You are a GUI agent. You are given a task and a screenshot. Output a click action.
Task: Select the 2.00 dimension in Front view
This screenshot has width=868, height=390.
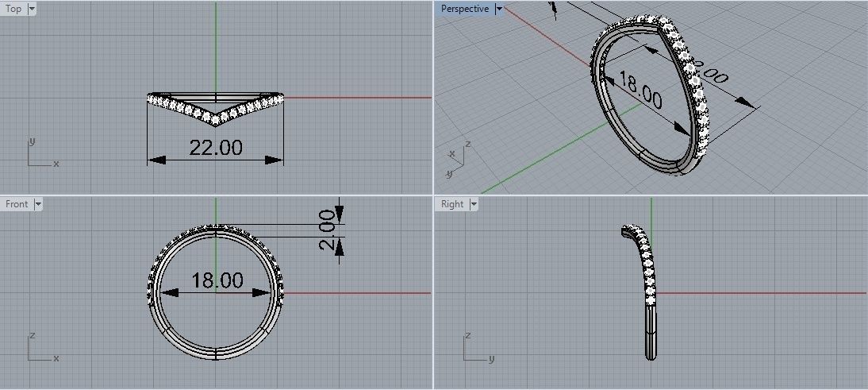tap(327, 230)
